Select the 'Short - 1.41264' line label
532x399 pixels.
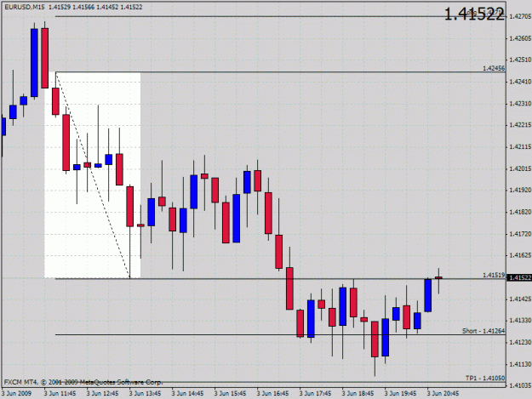(483, 331)
